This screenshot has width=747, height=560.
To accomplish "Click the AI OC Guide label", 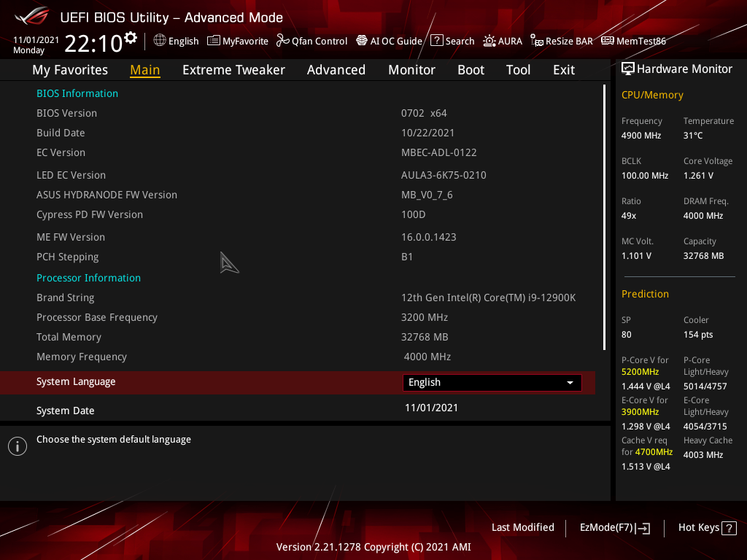I will pyautogui.click(x=396, y=42).
